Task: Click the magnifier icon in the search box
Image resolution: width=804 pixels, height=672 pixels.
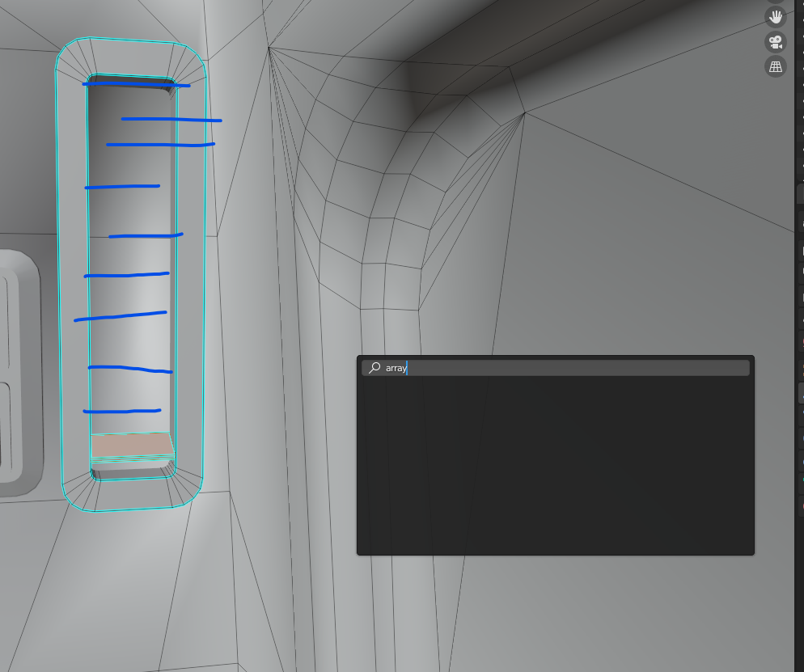Action: [374, 367]
